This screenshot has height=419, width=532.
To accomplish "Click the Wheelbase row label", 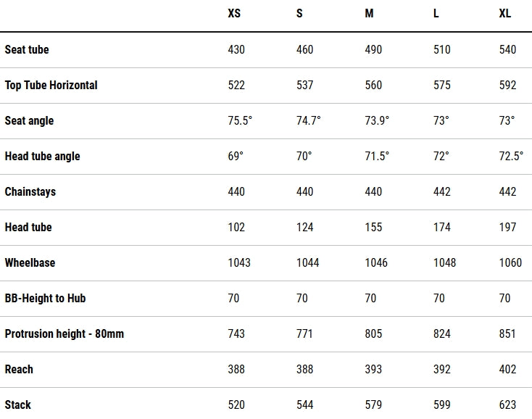I will click(30, 262).
